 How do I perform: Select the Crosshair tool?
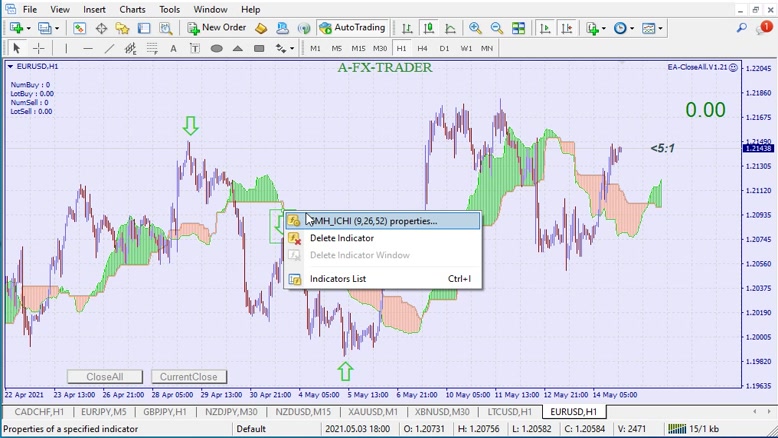coord(39,48)
